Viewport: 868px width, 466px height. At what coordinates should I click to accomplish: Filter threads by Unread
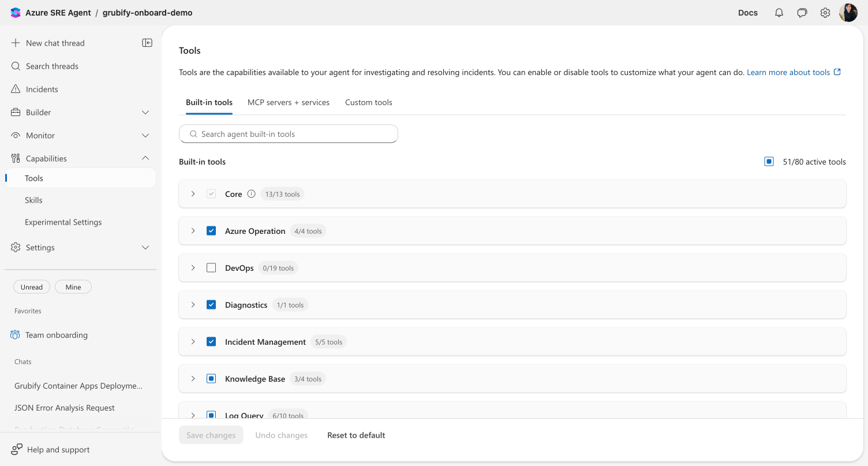pyautogui.click(x=32, y=287)
